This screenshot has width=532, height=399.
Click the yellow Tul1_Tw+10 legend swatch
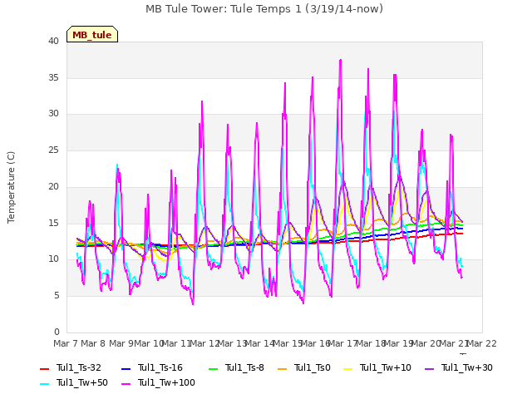point(347,368)
